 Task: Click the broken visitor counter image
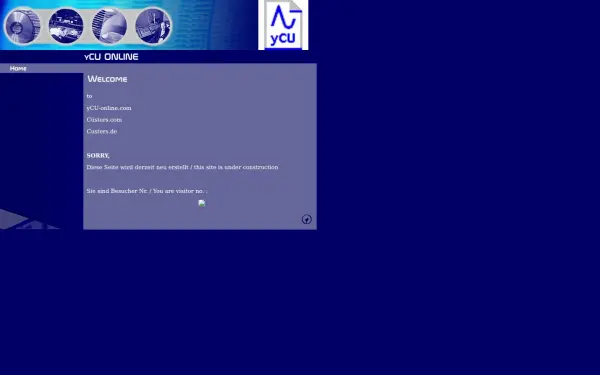point(202,203)
